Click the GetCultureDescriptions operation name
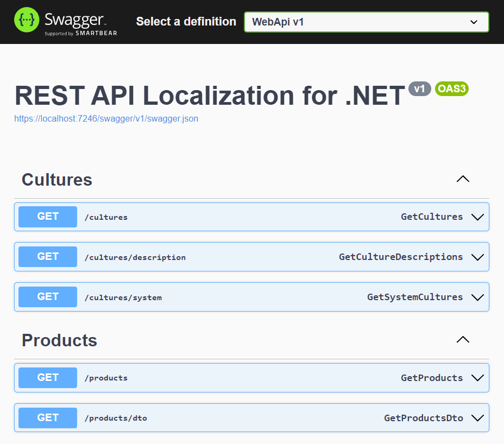The height and width of the screenshot is (444, 504). point(401,257)
